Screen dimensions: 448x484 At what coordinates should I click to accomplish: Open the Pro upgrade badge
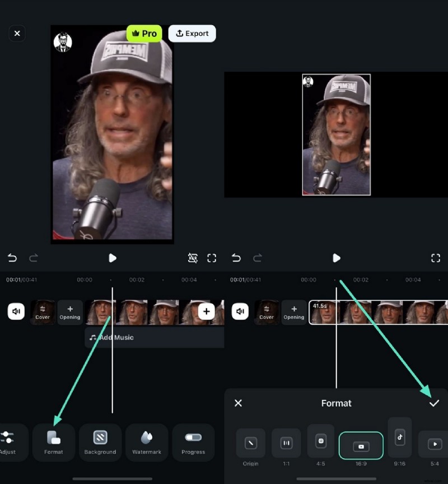pyautogui.click(x=144, y=33)
